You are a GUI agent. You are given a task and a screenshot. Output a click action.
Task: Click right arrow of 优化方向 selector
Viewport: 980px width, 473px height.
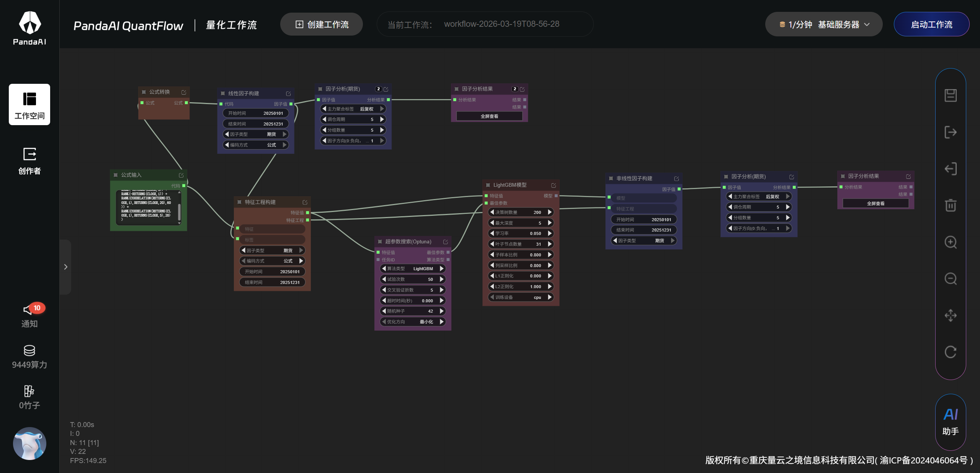coord(441,322)
